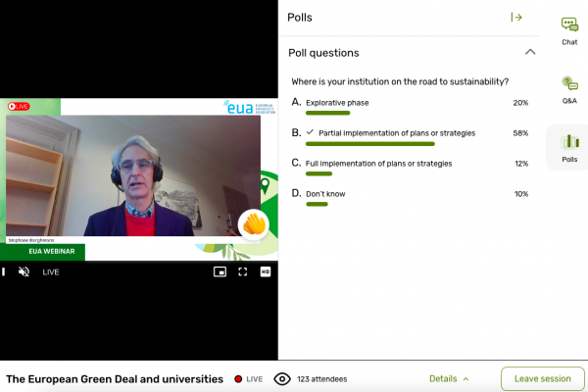Open the Chat panel icon
This screenshot has height=392, width=588.
pyautogui.click(x=569, y=24)
